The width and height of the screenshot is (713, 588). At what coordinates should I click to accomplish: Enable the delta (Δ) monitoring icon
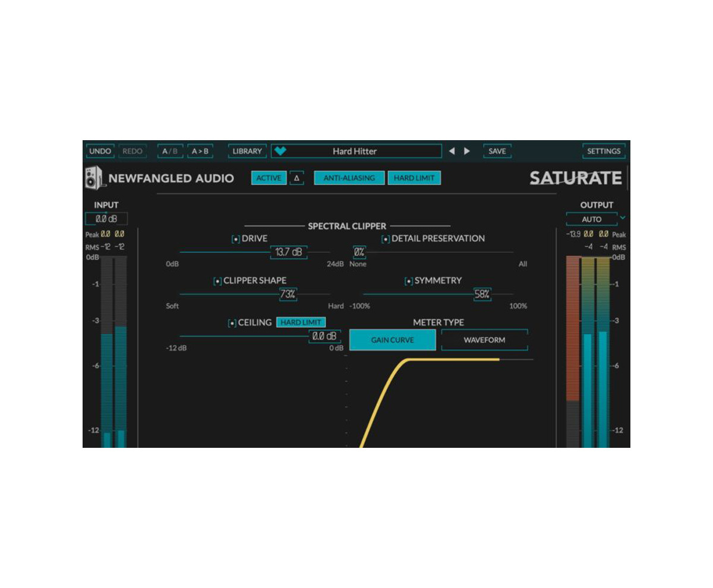295,178
